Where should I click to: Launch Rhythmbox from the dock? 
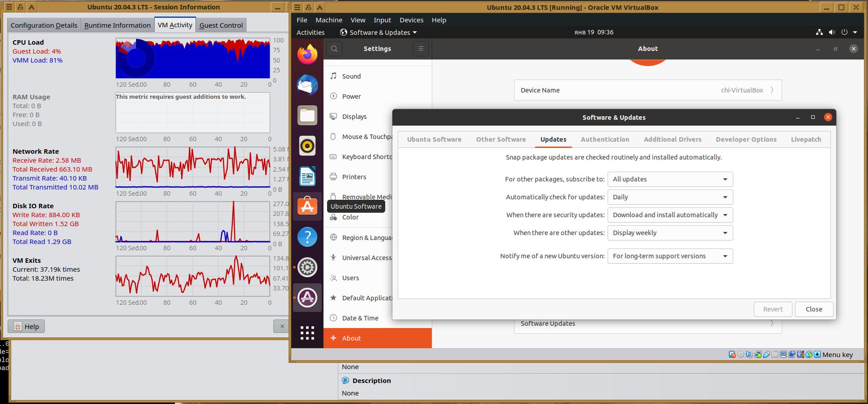[x=307, y=146]
